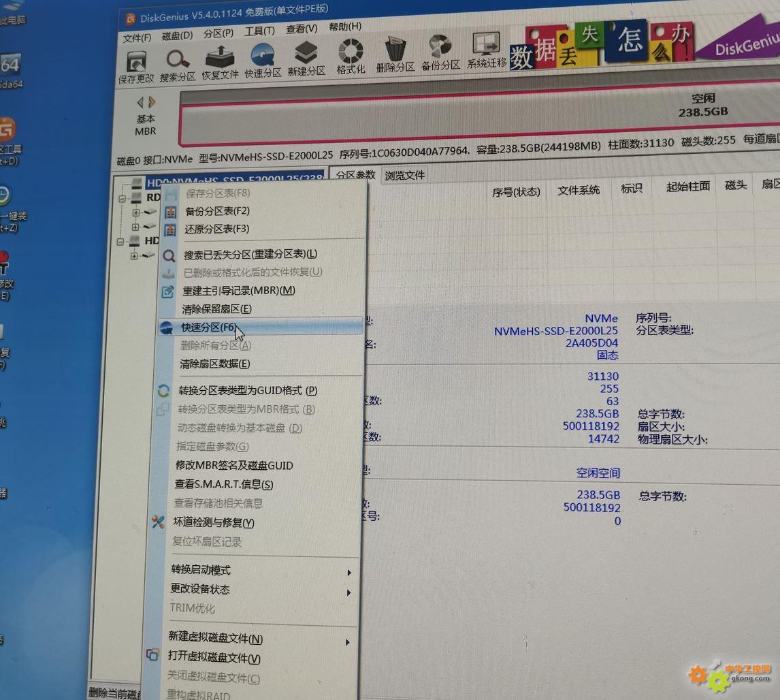Open the 工具(T) menu
Screen dimensions: 780x700
(x=259, y=31)
